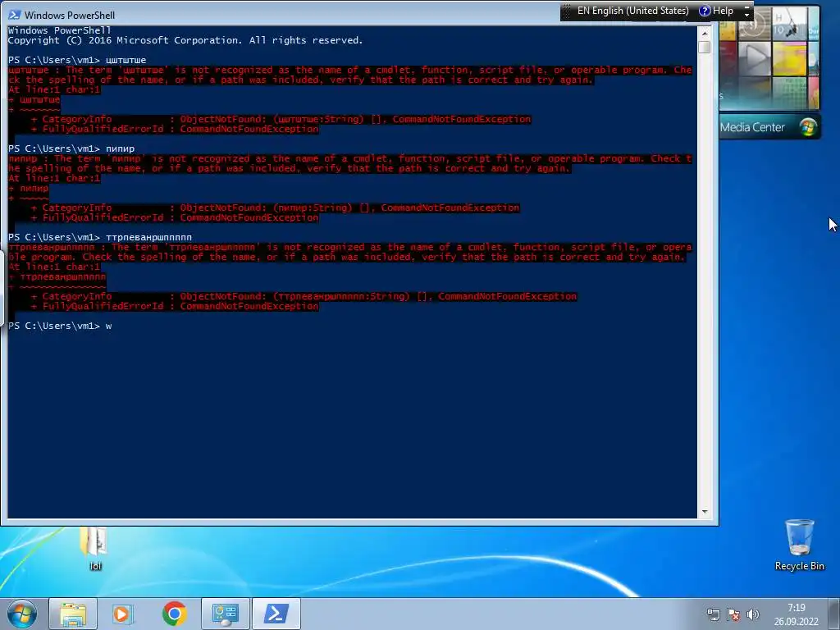This screenshot has width=840, height=630.
Task: Open the Recycle Bin desktop icon
Action: (x=799, y=545)
